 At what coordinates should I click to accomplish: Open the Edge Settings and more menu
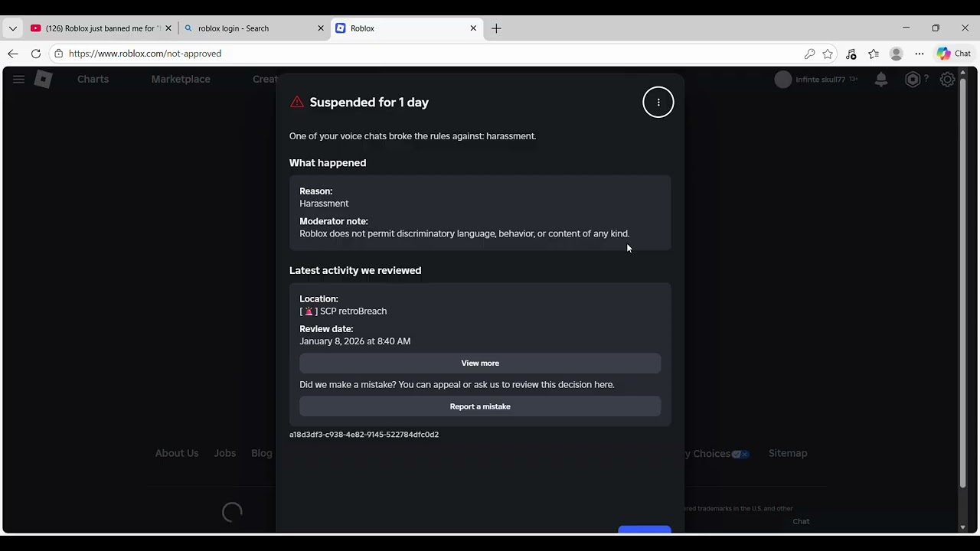point(920,54)
